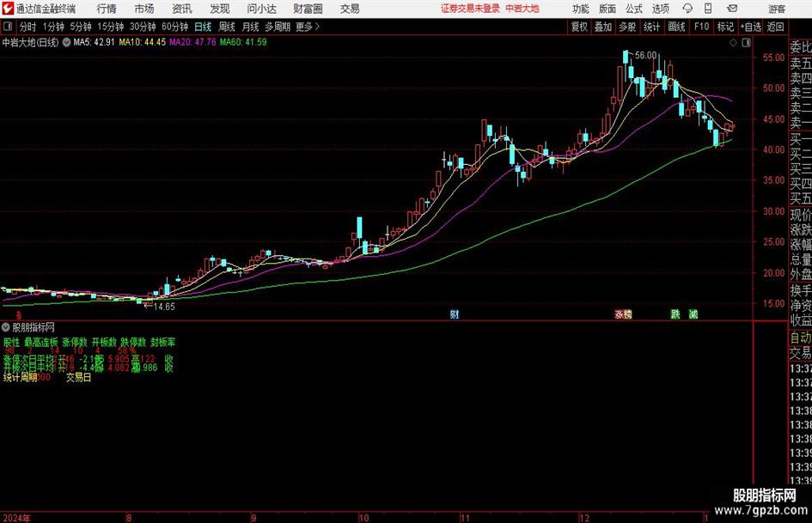Toggle the side panel icon at chart top-right

(x=746, y=43)
